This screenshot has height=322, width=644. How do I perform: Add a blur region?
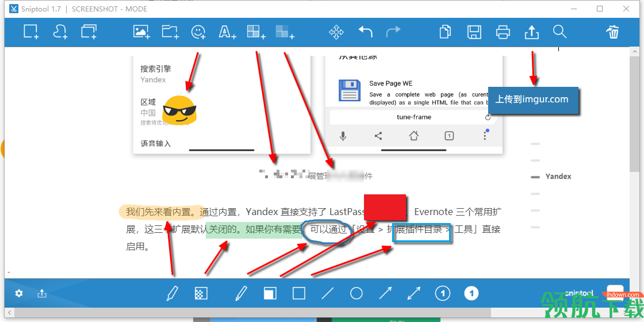pos(285,32)
